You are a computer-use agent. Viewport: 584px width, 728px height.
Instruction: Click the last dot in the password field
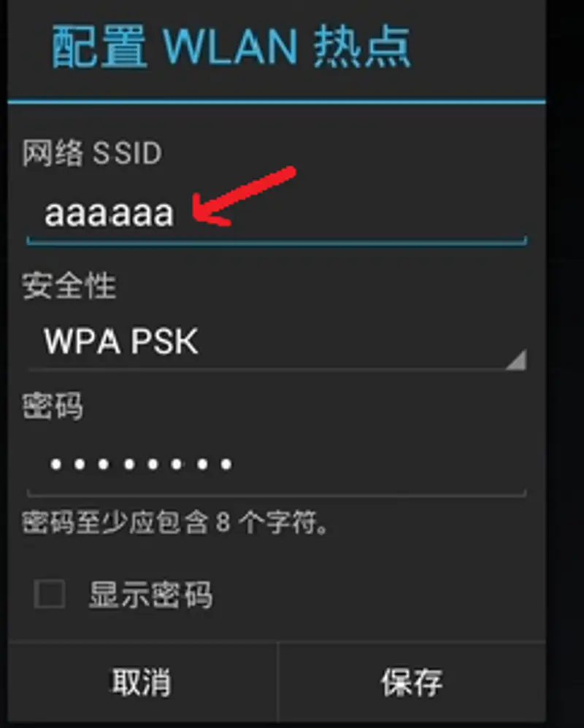[x=226, y=464]
